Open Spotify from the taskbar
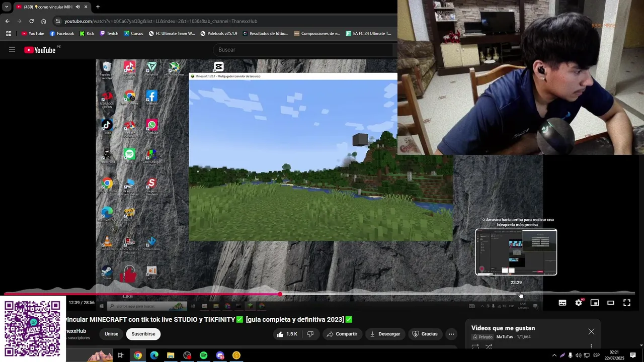The image size is (644, 362). 203,355
